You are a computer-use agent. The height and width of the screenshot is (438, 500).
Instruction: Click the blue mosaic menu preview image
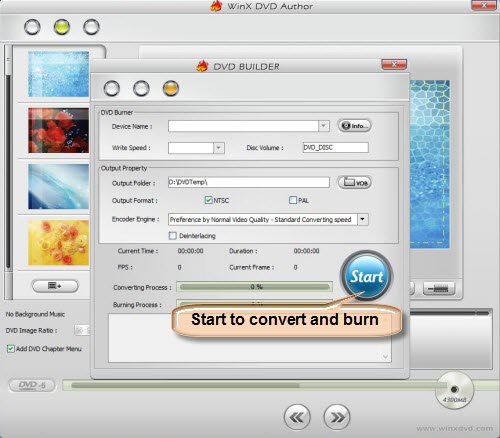429,163
